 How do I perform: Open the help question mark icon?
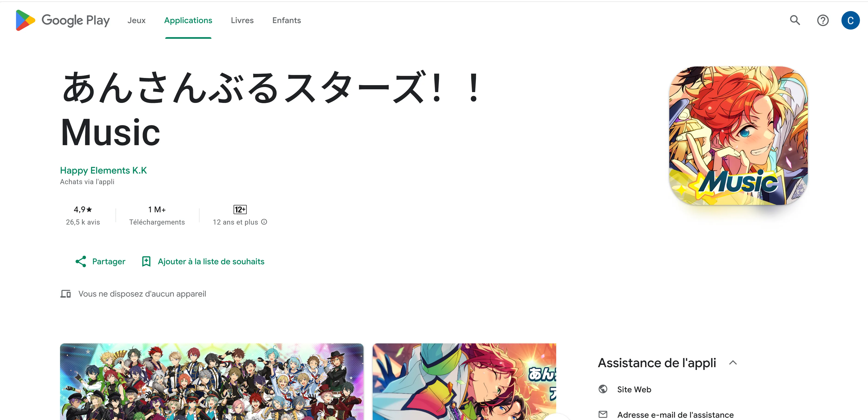(x=823, y=20)
